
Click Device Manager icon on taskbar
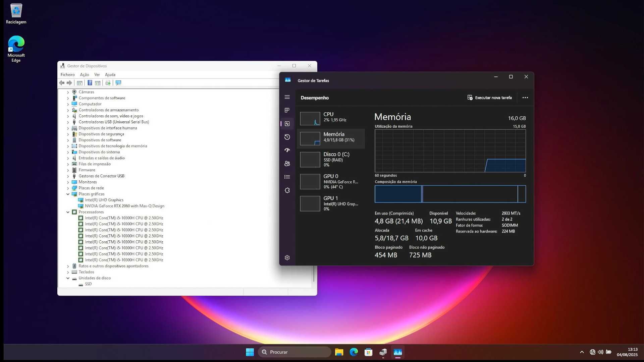[383, 352]
